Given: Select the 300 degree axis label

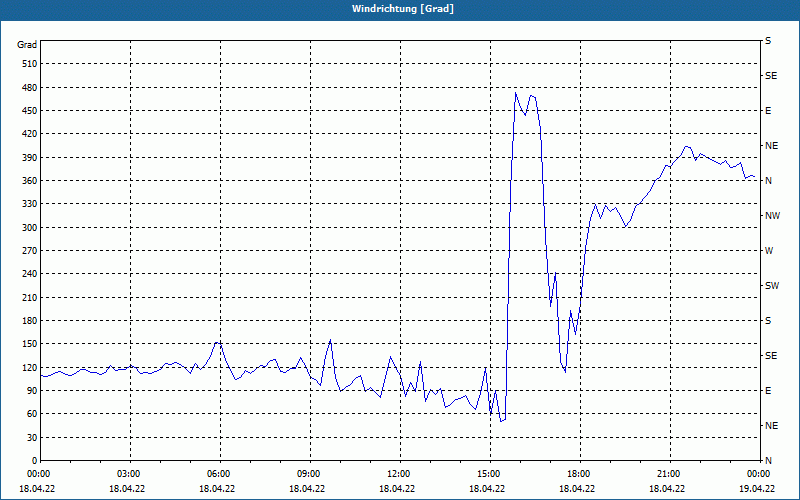Looking at the screenshot, I should [30, 227].
